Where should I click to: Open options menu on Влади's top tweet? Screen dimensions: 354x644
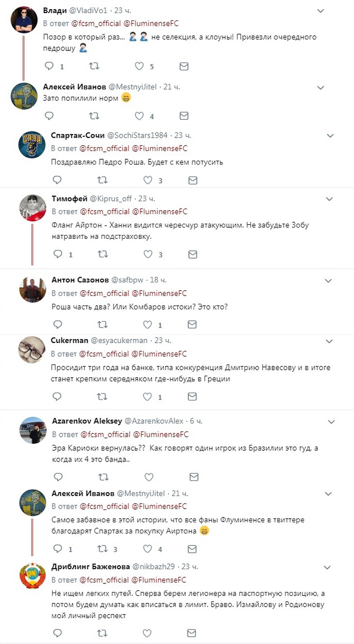coord(320,10)
